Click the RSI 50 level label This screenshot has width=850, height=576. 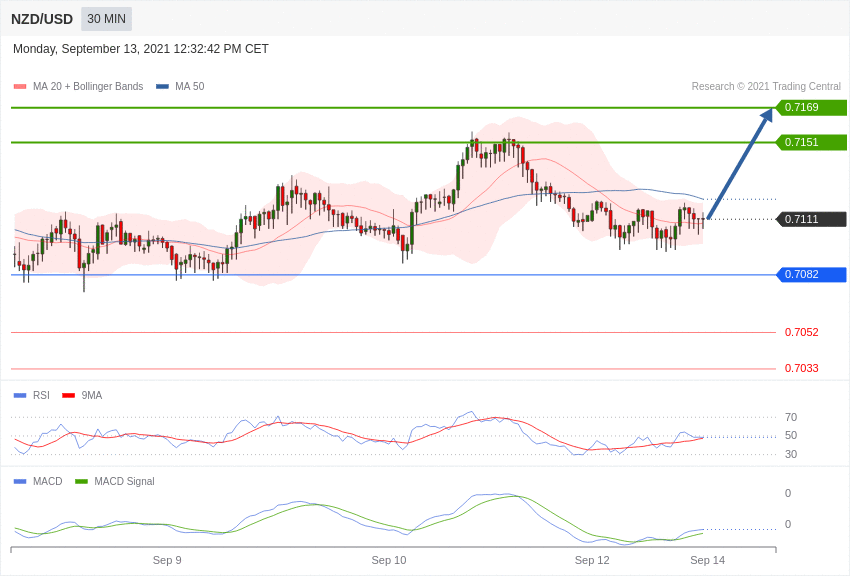[791, 435]
